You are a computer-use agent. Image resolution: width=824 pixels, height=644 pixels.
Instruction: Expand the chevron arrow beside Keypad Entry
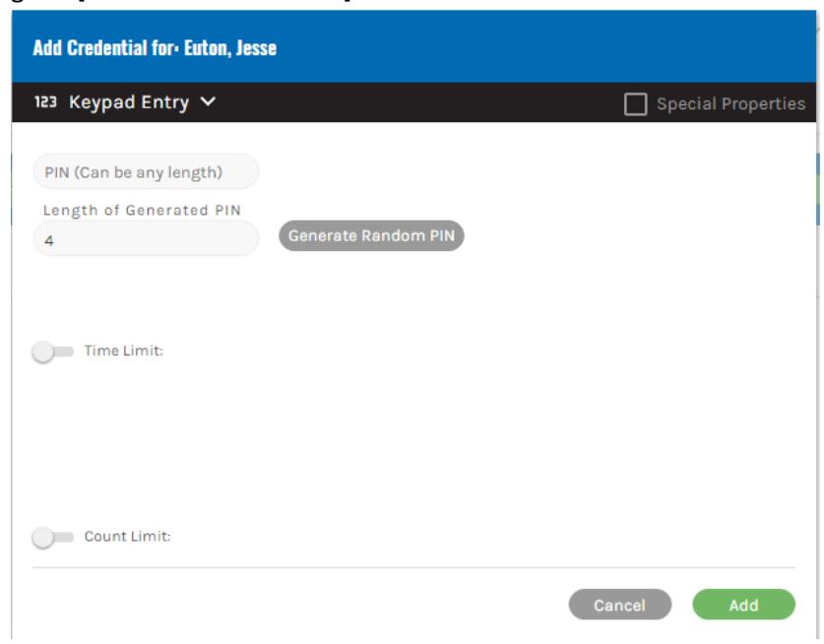click(x=208, y=101)
